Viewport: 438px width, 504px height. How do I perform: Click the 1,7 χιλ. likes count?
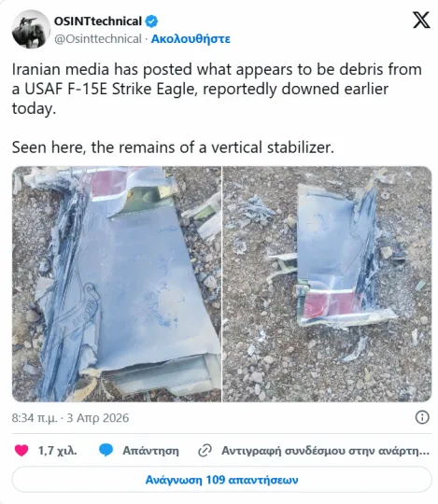[x=58, y=451]
